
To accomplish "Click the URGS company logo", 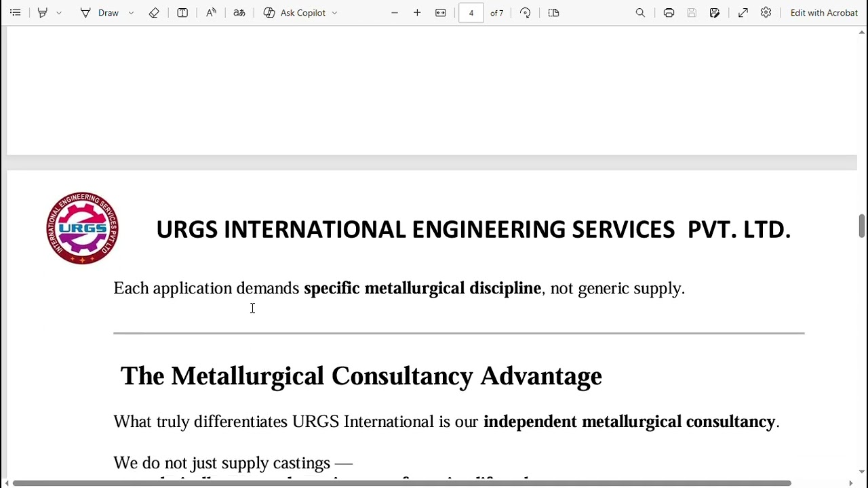I will coord(83,228).
